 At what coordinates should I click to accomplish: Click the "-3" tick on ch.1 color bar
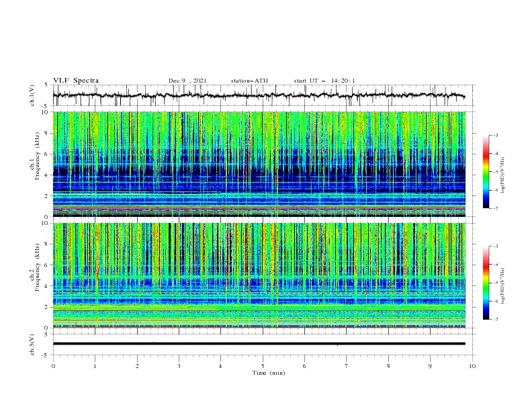pos(495,135)
